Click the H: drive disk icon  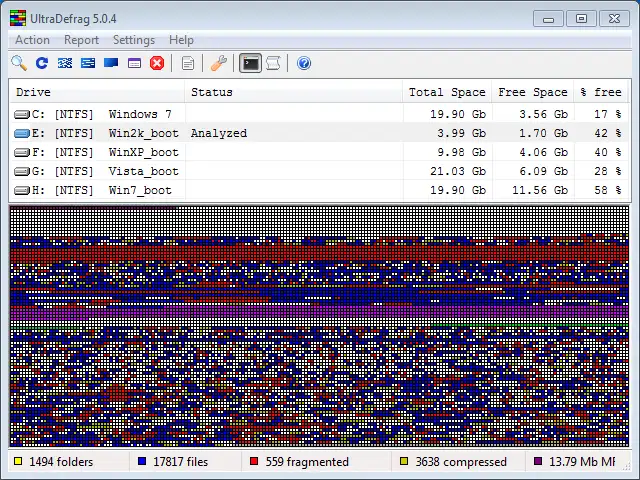click(22, 191)
